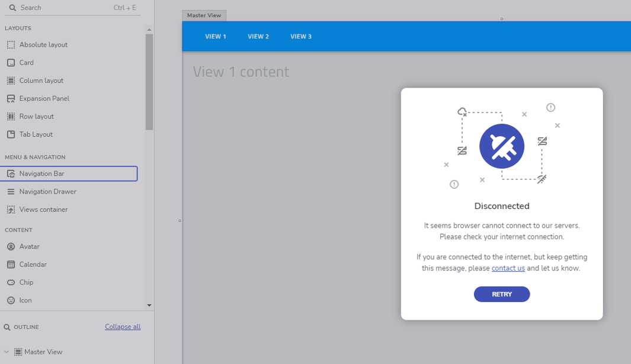Select the Row layout icon

11,117
